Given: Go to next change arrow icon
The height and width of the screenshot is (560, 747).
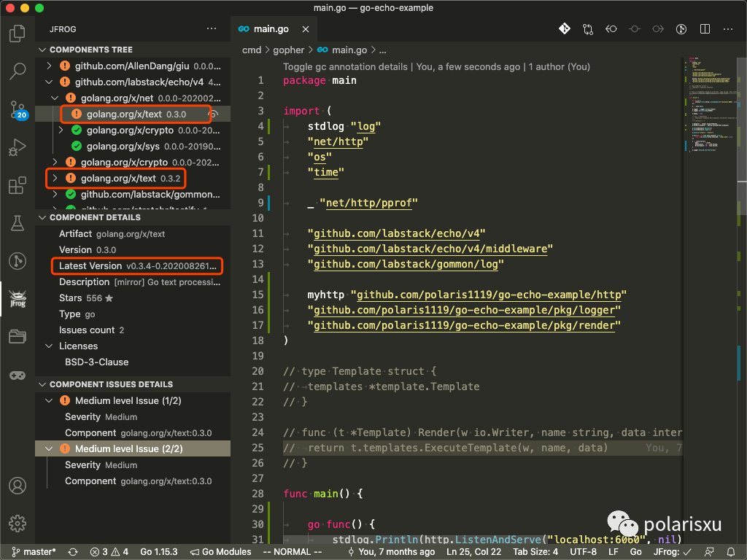Looking at the screenshot, I should coord(658,29).
